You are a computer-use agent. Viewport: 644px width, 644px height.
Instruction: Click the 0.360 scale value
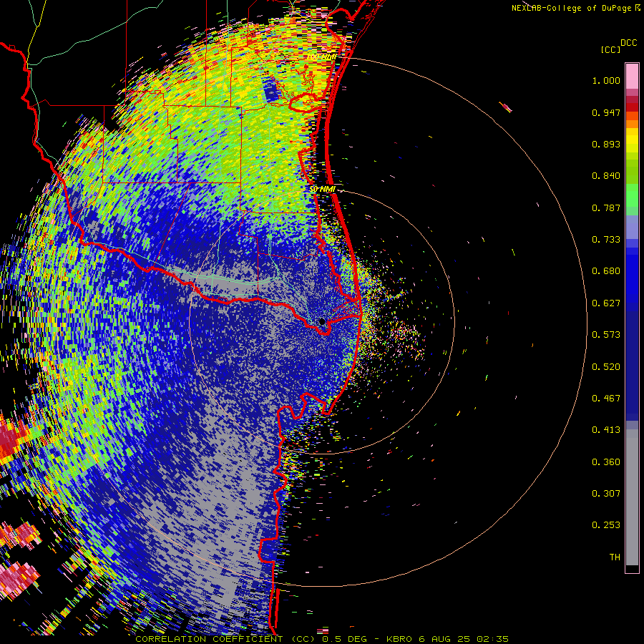click(606, 462)
